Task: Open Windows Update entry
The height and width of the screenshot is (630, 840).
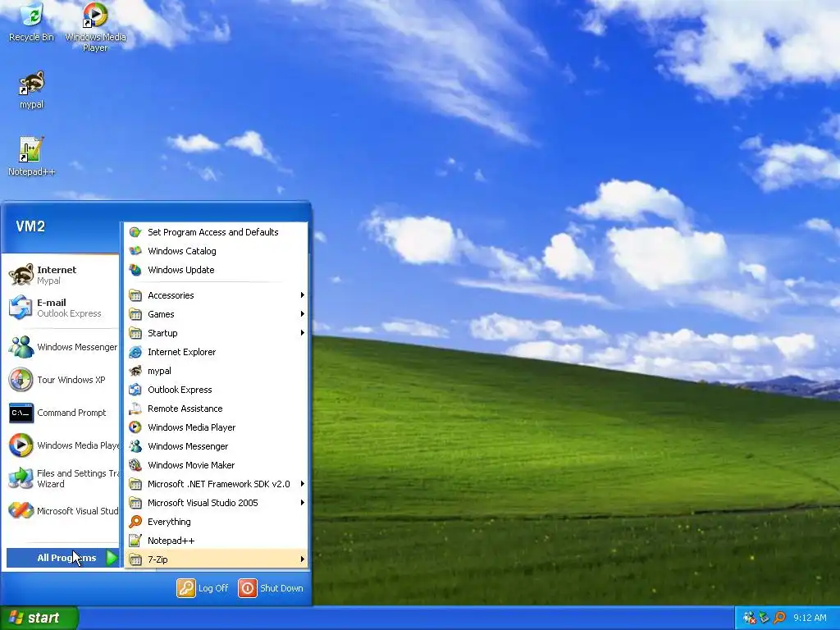Action: [217, 270]
